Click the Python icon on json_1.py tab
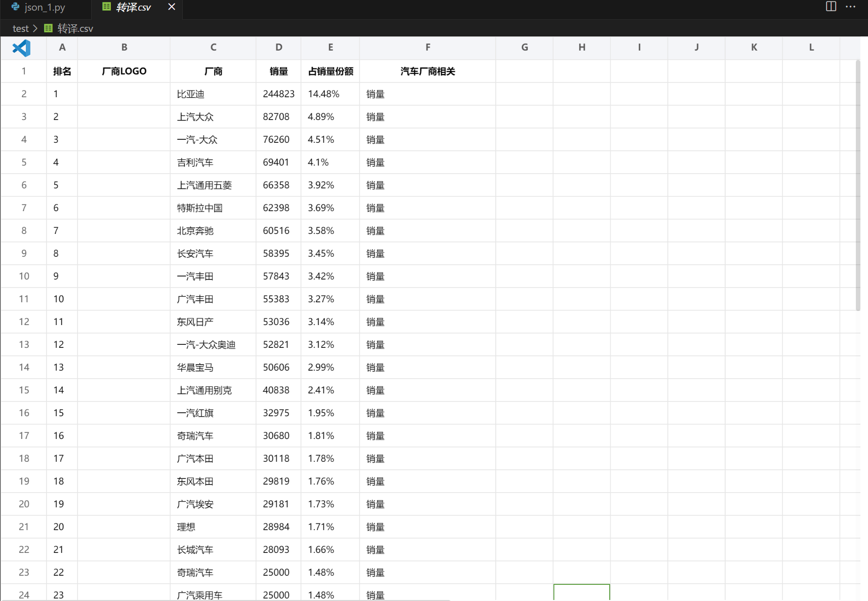 (15, 7)
